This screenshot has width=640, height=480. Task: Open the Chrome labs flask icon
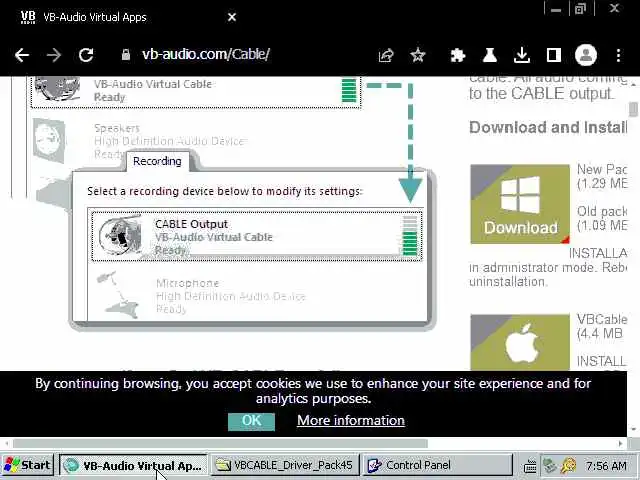pos(489,55)
